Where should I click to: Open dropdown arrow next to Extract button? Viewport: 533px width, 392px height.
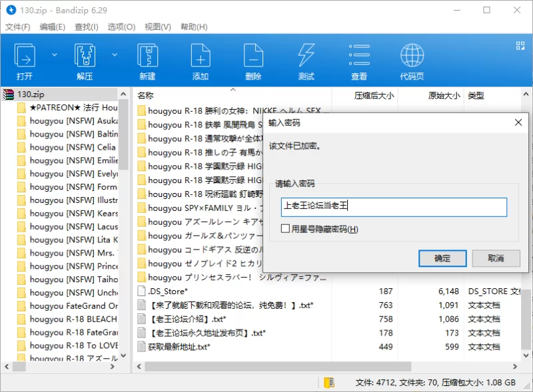114,55
